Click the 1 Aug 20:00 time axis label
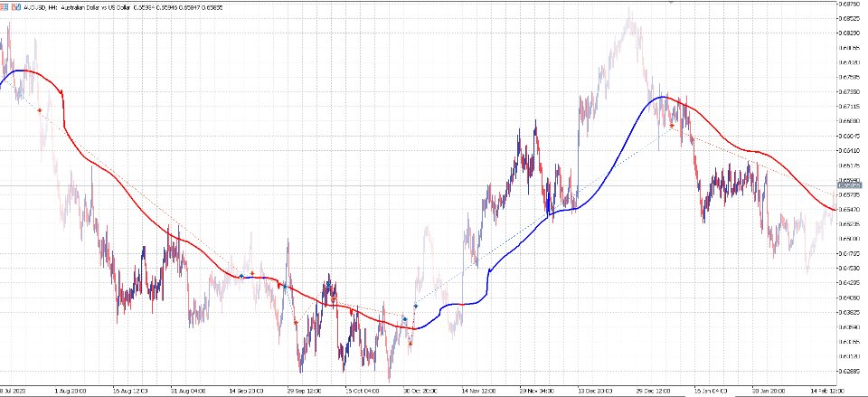Screen dimensions: 868x397 coord(70,391)
